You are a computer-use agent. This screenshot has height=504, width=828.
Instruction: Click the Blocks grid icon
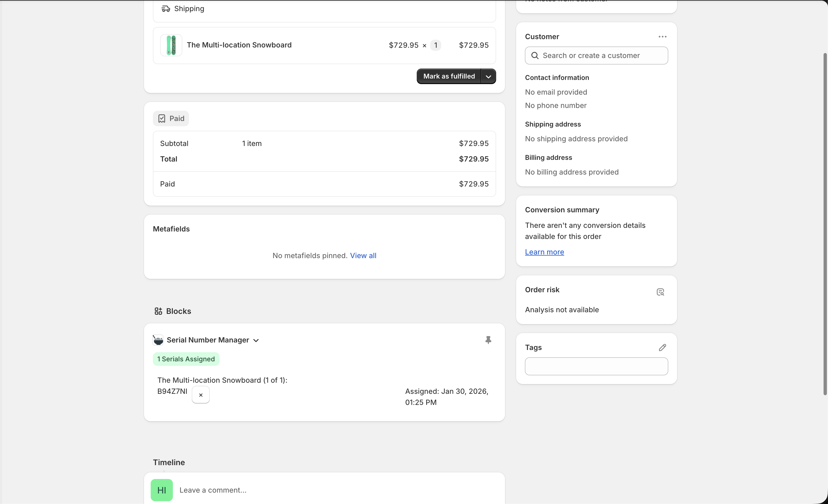click(x=158, y=311)
